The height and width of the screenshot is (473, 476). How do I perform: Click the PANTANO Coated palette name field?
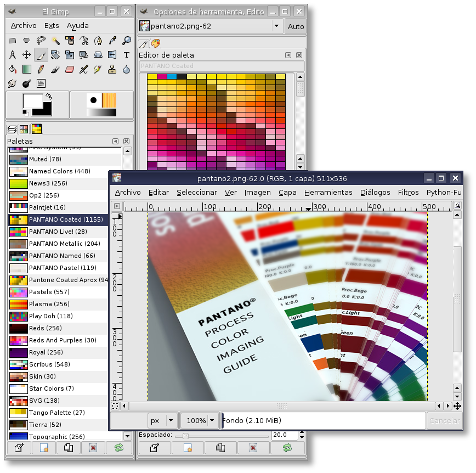222,66
